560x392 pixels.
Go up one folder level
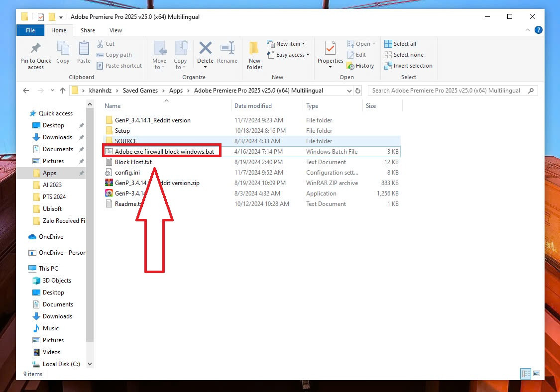point(62,91)
